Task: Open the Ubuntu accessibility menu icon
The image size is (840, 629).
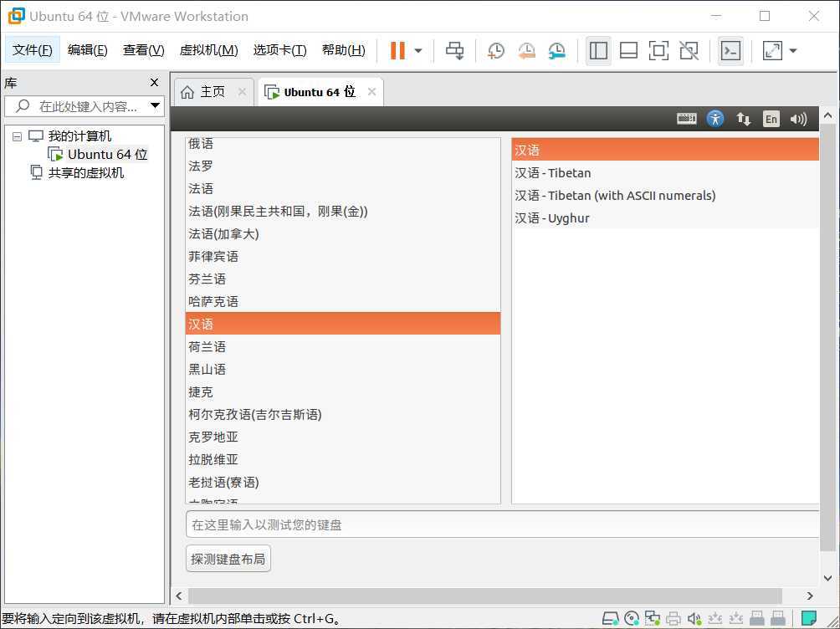Action: tap(715, 119)
